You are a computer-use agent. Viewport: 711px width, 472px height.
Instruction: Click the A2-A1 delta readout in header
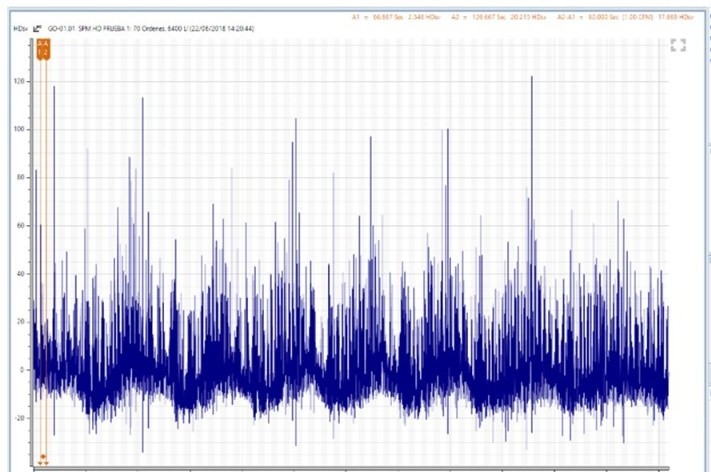click(x=622, y=17)
